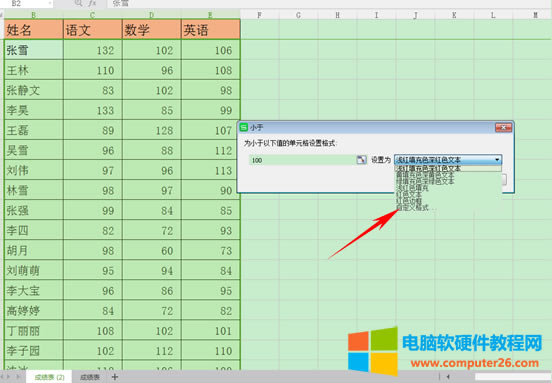Choose 自定义格式 from the dropdown list
This screenshot has height=383, width=552.
click(x=412, y=207)
